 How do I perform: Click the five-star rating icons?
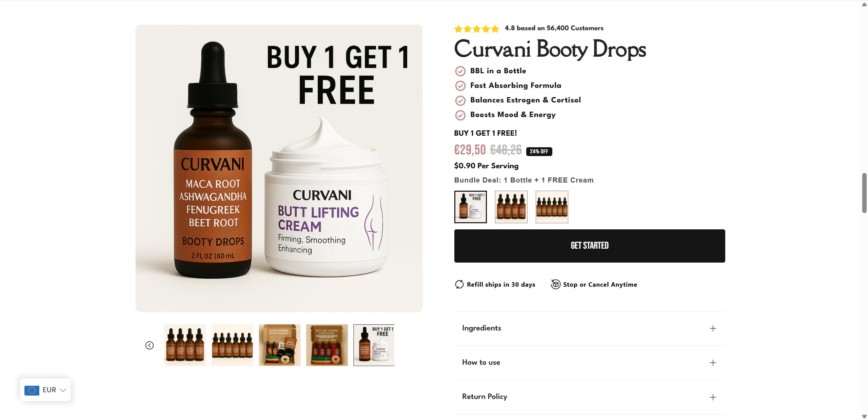pos(476,28)
